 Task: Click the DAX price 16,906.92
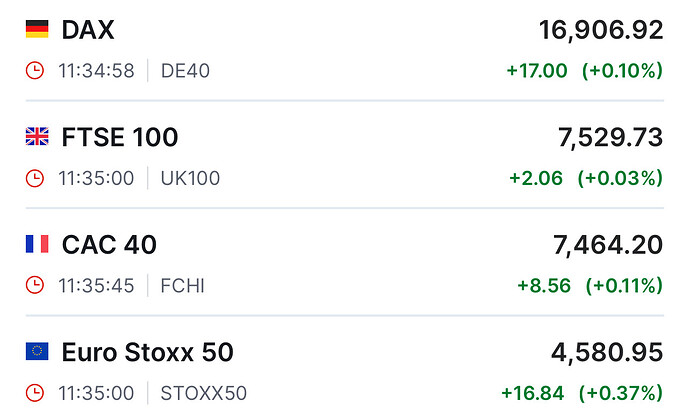point(601,30)
